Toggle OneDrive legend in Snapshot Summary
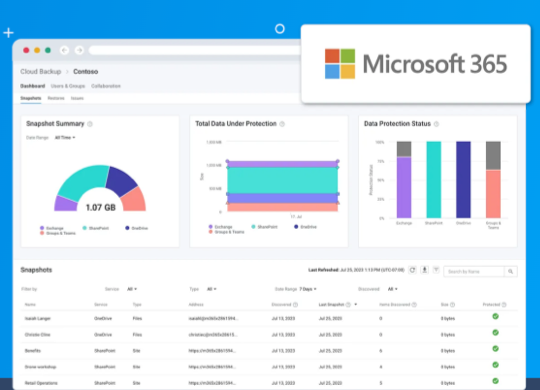The height and width of the screenshot is (390, 540). pyautogui.click(x=136, y=228)
